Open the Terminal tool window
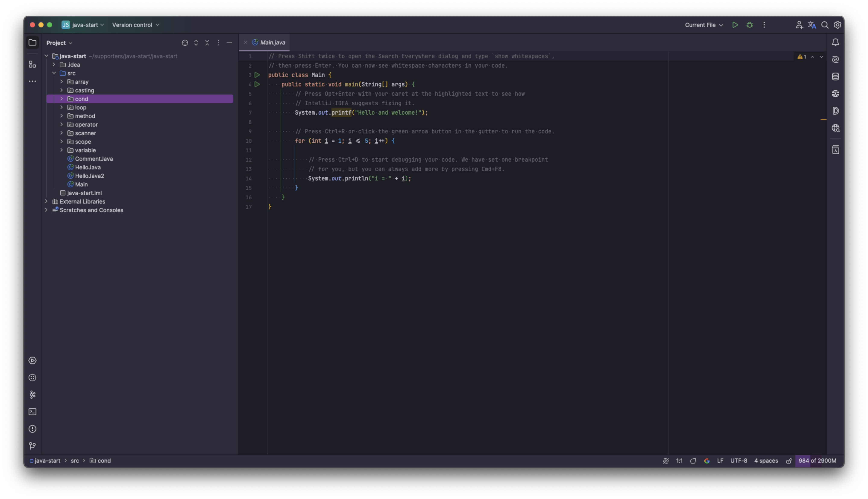The width and height of the screenshot is (868, 499). coord(32,412)
